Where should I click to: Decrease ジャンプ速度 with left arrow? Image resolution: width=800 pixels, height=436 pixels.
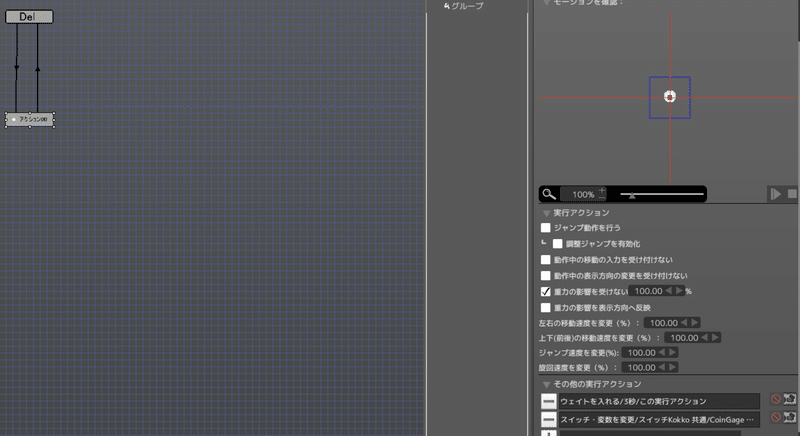tap(661, 352)
